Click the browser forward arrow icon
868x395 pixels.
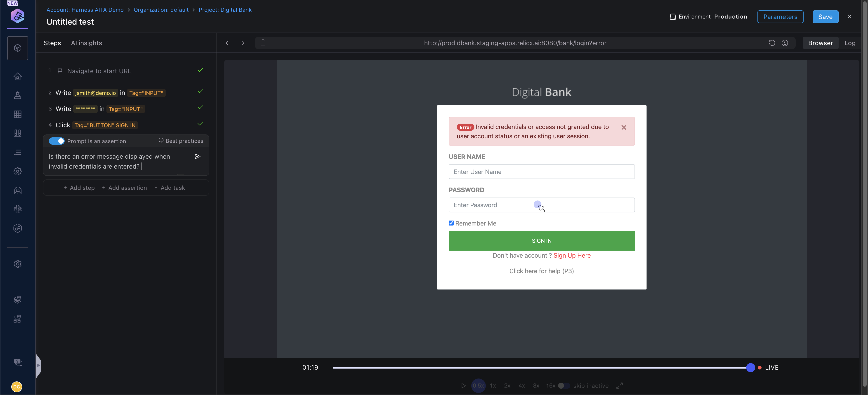point(241,43)
